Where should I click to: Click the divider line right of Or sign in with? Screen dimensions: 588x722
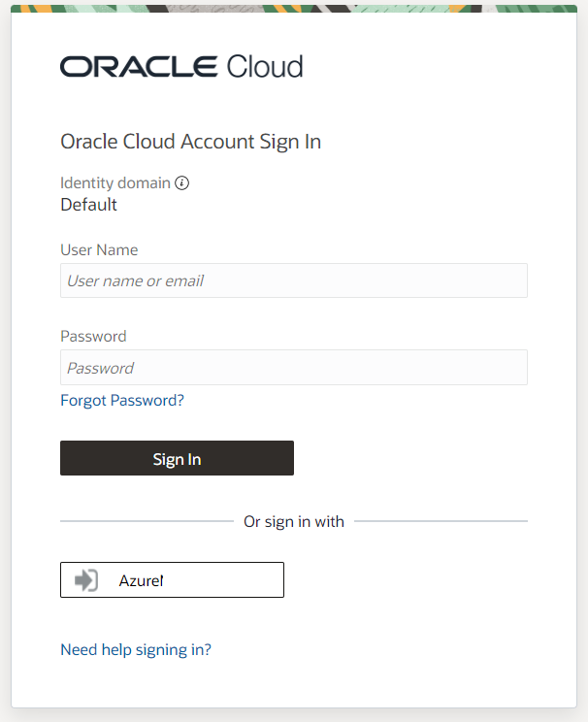[441, 521]
